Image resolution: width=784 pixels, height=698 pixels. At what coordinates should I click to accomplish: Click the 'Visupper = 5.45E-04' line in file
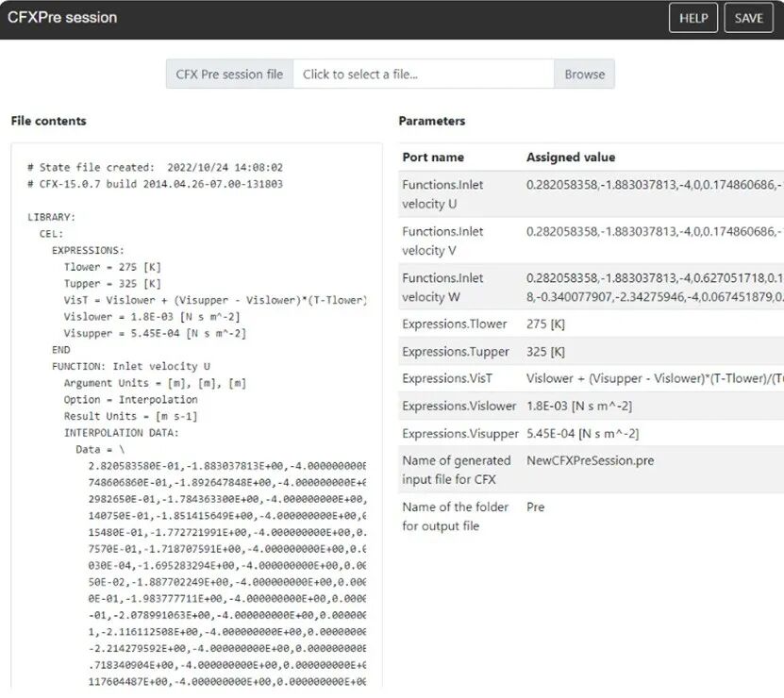point(155,333)
